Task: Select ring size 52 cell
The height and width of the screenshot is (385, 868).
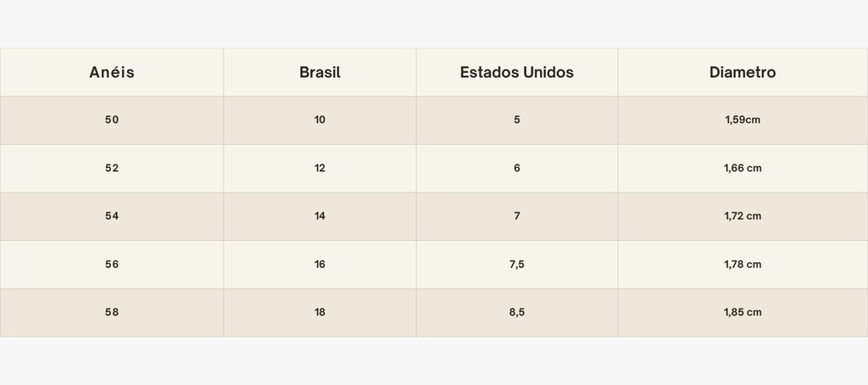Action: point(112,169)
